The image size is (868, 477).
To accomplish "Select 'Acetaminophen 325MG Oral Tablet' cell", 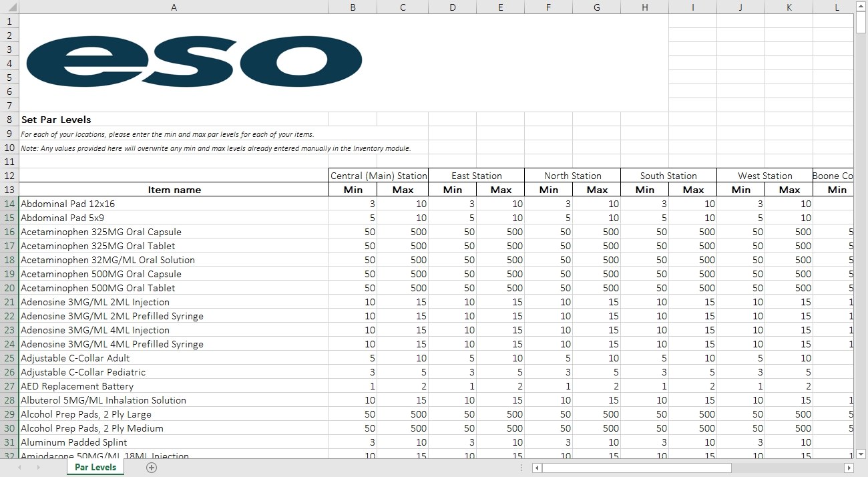I will click(x=174, y=246).
